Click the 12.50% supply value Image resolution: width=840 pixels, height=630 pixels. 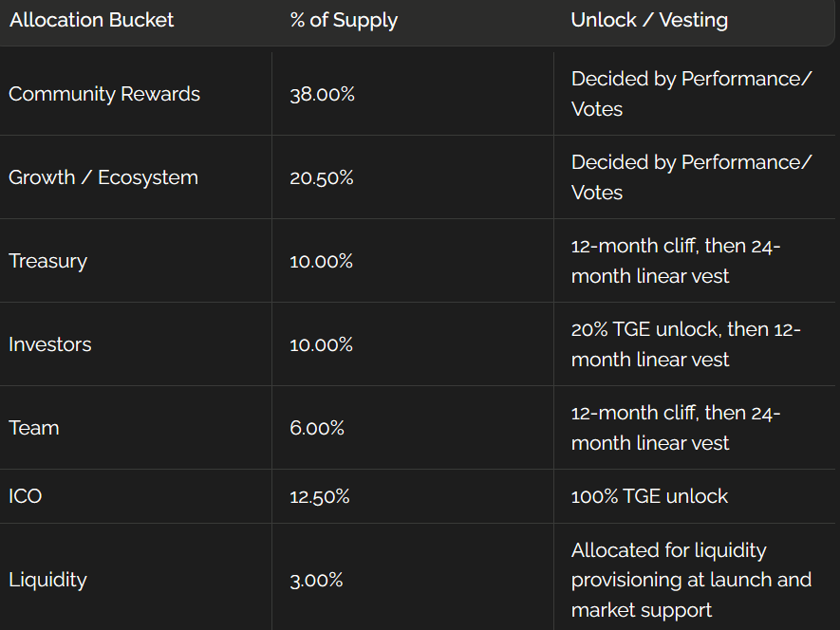(x=320, y=496)
